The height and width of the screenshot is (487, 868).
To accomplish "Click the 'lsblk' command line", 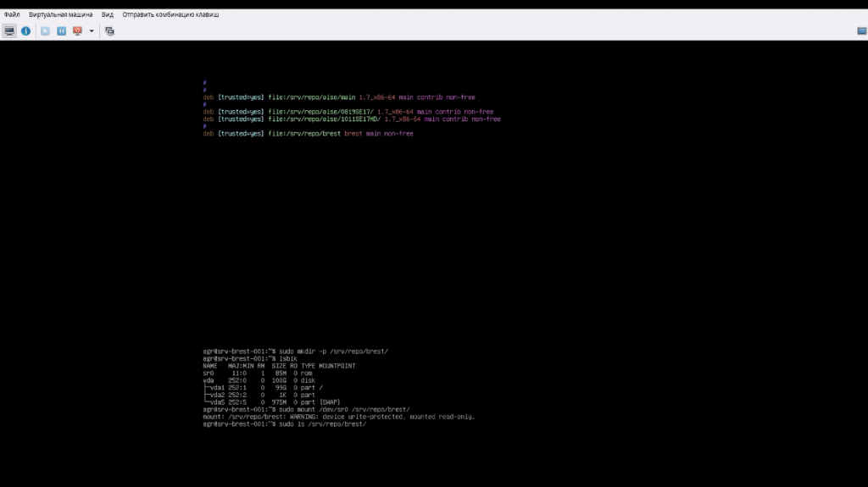I will (250, 358).
